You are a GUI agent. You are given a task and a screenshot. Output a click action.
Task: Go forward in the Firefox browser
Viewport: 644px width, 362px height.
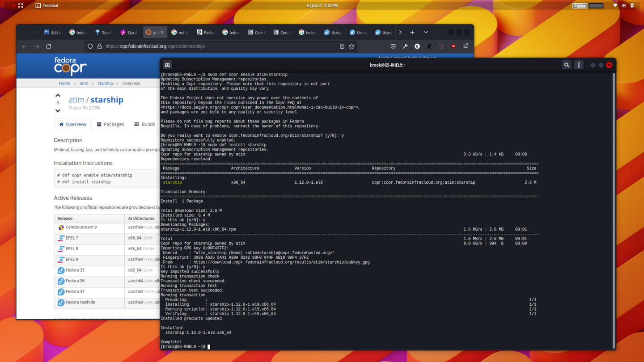(37, 46)
